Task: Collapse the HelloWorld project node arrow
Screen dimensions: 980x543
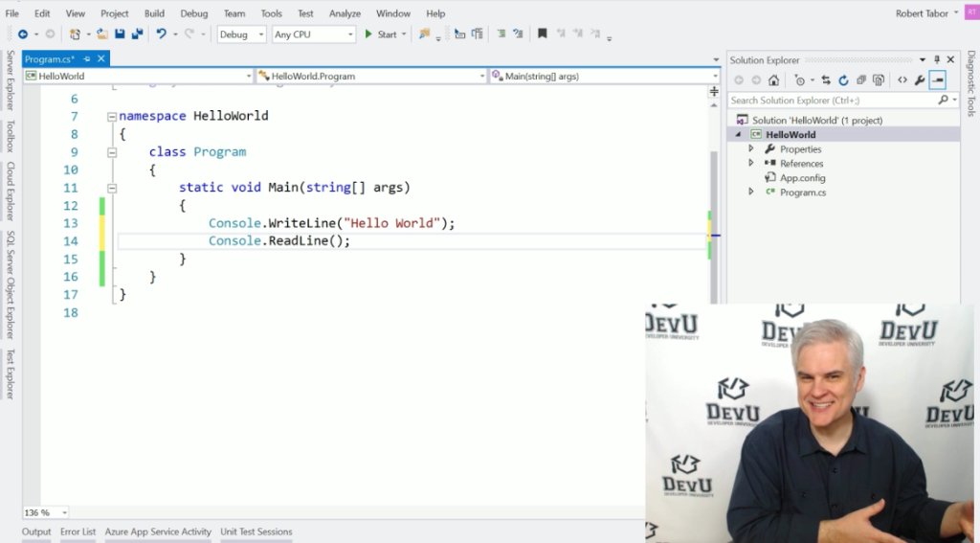Action: pyautogui.click(x=738, y=134)
